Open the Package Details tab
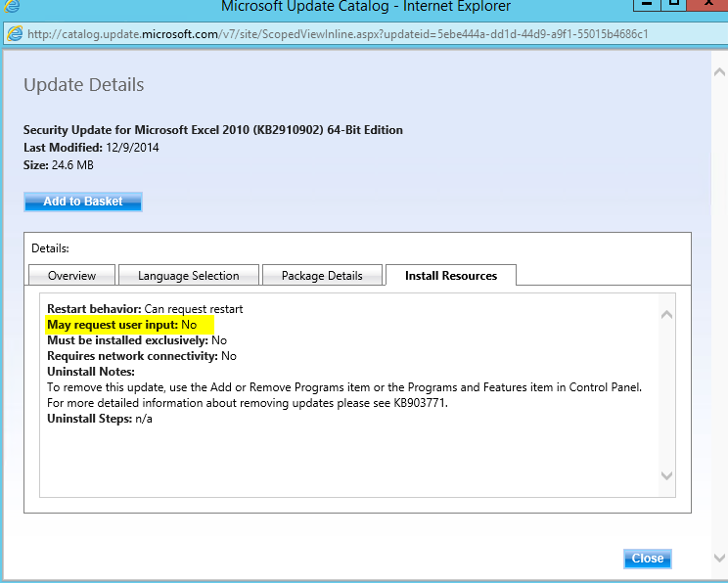 [x=322, y=275]
